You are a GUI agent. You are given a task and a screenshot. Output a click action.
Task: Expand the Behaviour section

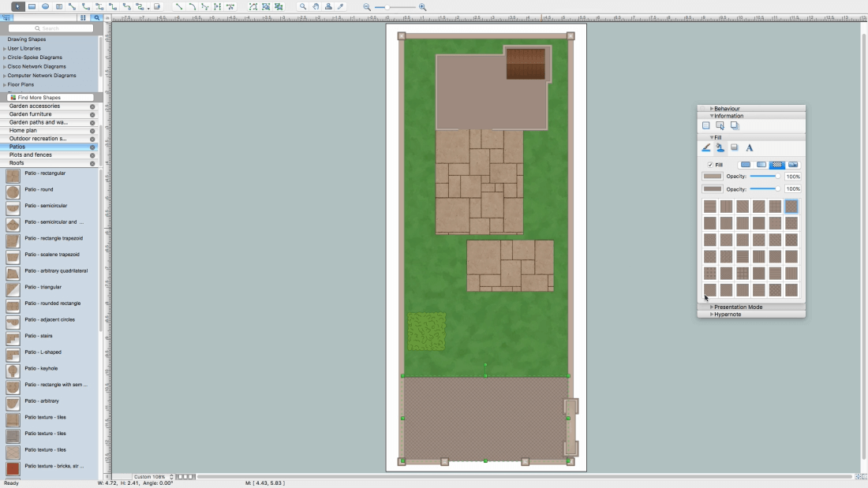tap(727, 109)
